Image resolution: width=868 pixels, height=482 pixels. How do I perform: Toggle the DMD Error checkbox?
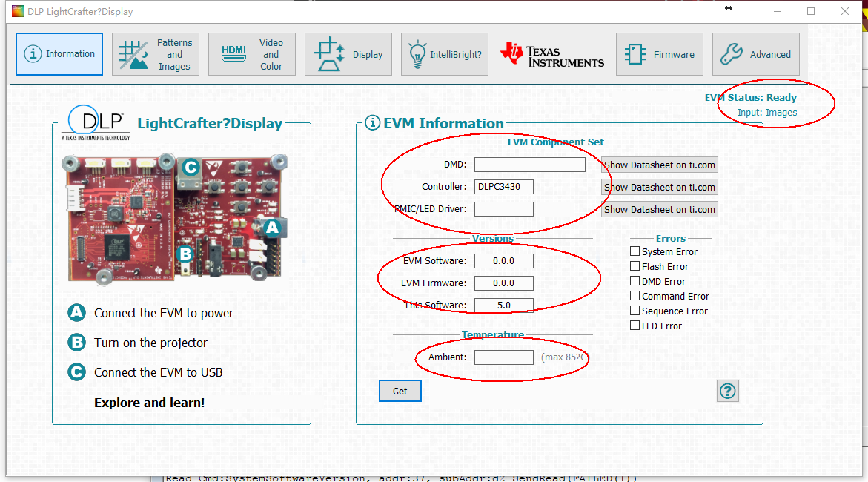(635, 281)
